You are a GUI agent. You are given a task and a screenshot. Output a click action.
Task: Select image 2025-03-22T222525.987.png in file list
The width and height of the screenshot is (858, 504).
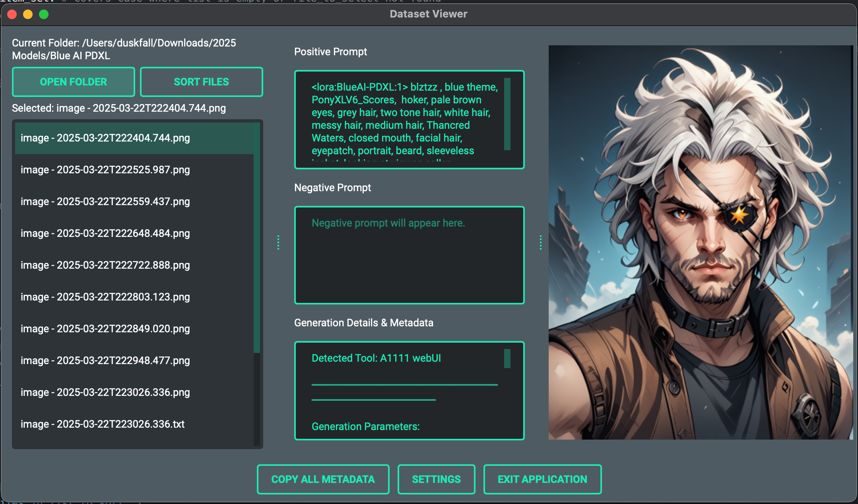coord(105,170)
